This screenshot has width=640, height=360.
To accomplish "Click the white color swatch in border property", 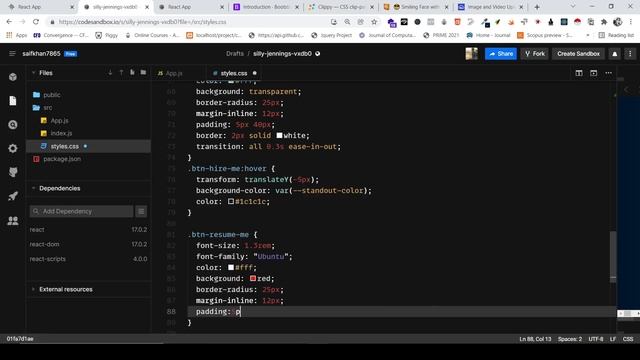I will tap(279, 135).
